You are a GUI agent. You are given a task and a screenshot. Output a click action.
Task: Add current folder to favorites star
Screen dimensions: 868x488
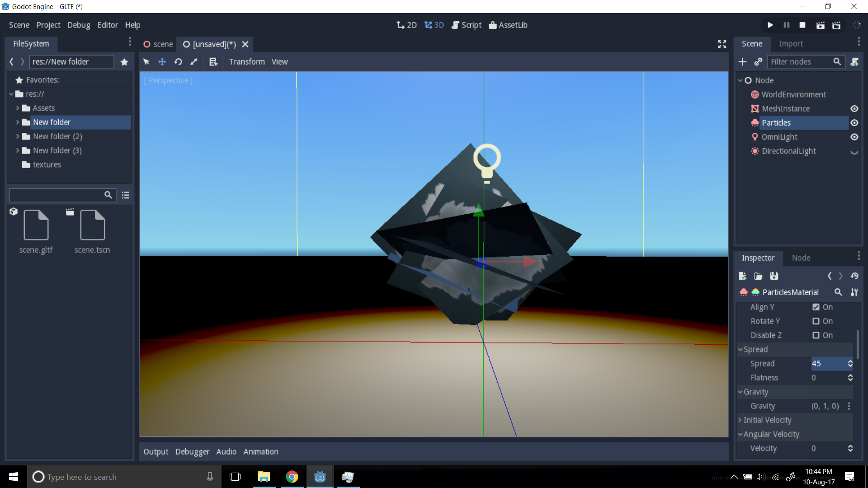(x=124, y=62)
